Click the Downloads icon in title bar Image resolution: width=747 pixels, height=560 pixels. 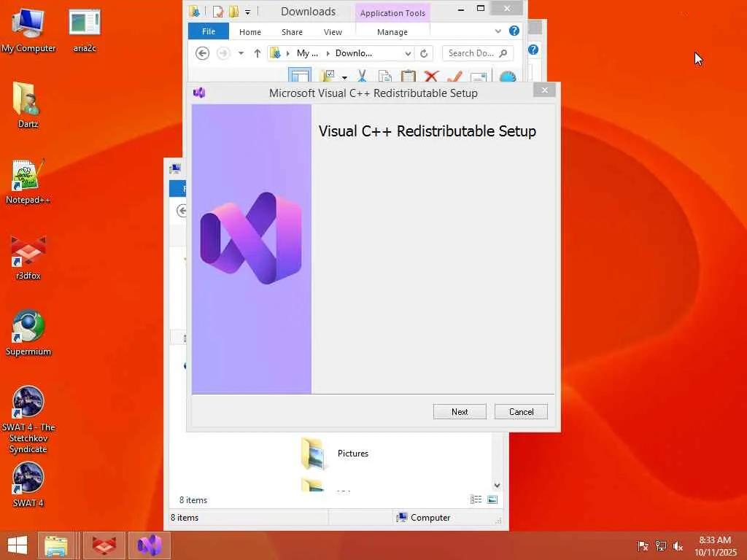point(194,11)
